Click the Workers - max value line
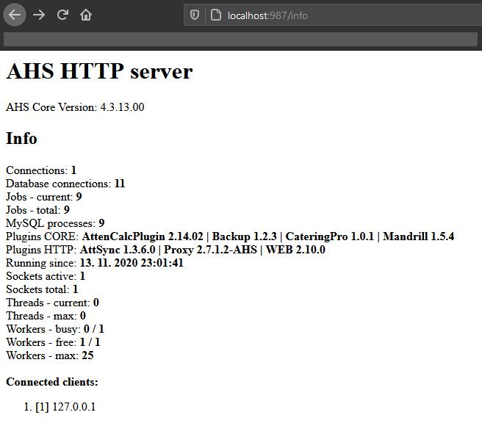 point(49,355)
